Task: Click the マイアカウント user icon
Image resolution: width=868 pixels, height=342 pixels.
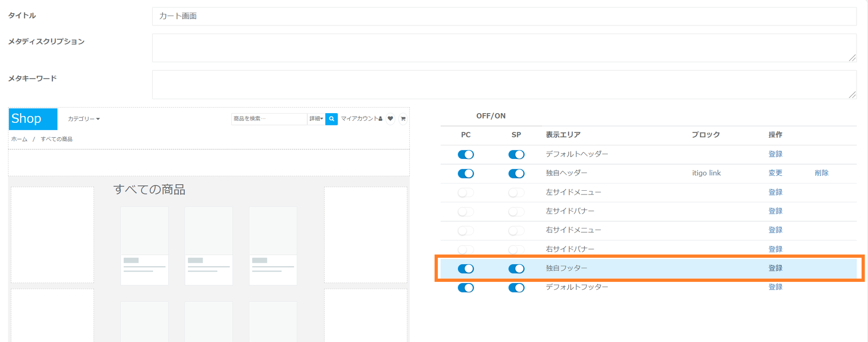Action: pyautogui.click(x=380, y=119)
